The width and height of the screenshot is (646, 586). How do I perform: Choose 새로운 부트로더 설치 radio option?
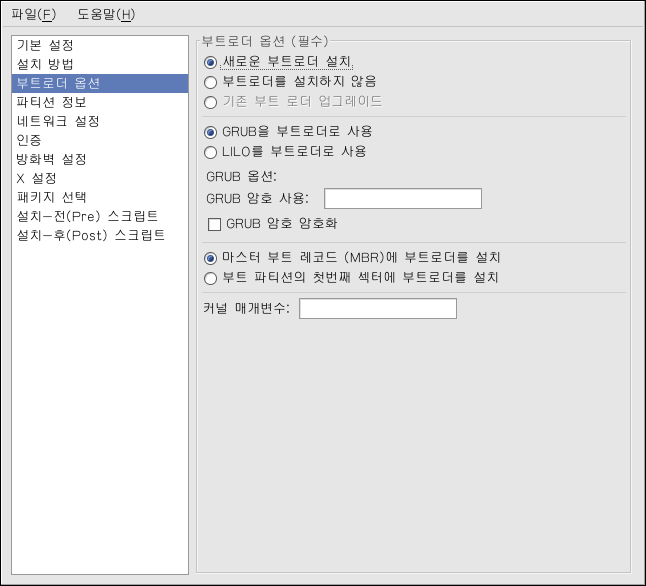coord(210,62)
